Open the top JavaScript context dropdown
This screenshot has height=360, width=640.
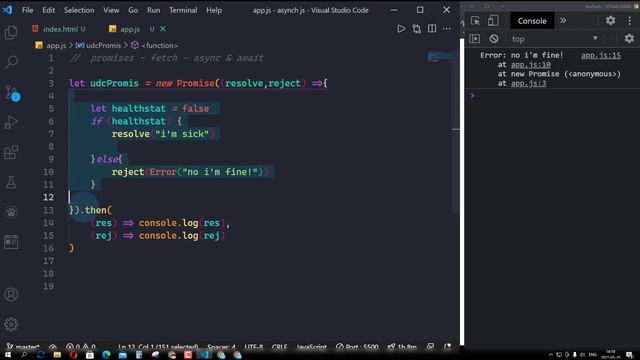(554, 39)
